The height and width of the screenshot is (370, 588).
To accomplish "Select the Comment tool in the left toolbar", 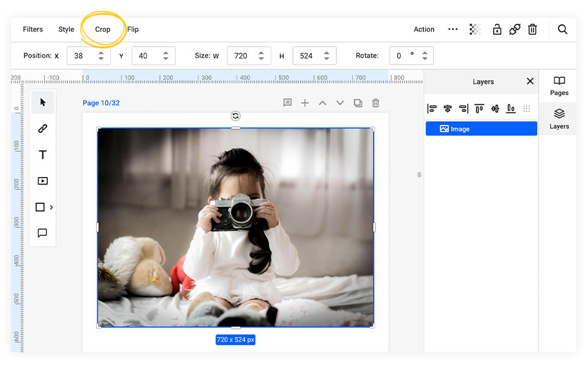I will [x=42, y=233].
